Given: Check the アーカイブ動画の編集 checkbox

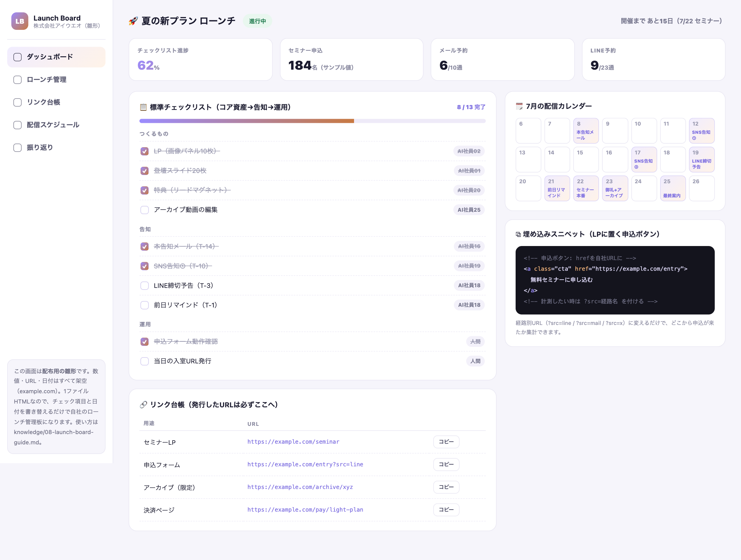Looking at the screenshot, I should (x=144, y=210).
